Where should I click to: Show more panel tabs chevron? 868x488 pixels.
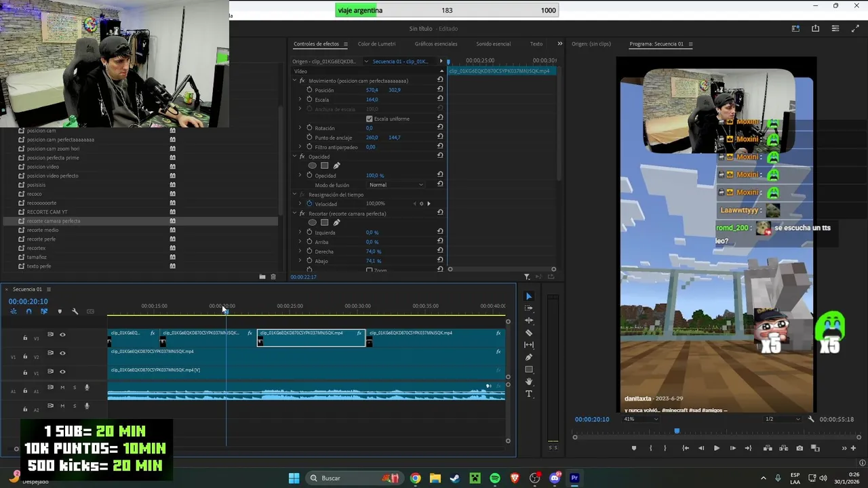(x=559, y=43)
